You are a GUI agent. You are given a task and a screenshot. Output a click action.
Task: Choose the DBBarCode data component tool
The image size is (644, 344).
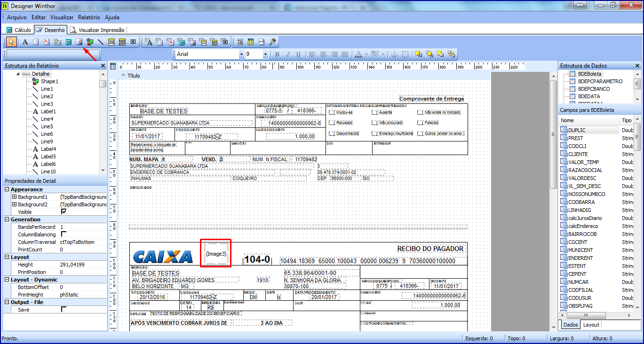point(203,42)
